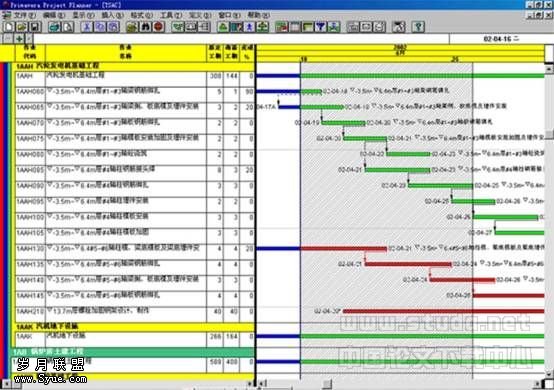Click the question mark Help icon
Image resolution: width=554 pixels, height=390 pixels.
(418, 27)
